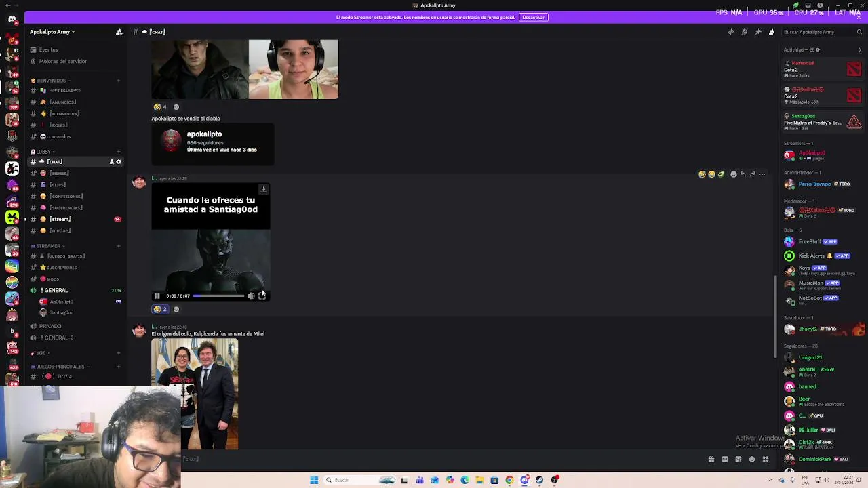The height and width of the screenshot is (488, 868).
Task: Open the Apokalipto Army server dropdown
Action: (x=52, y=32)
